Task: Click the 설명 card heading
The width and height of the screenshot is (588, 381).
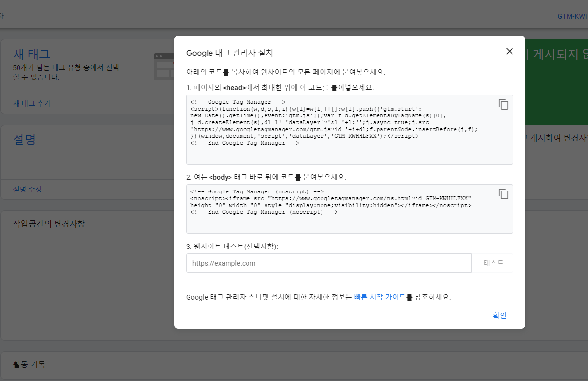Action: (24, 140)
